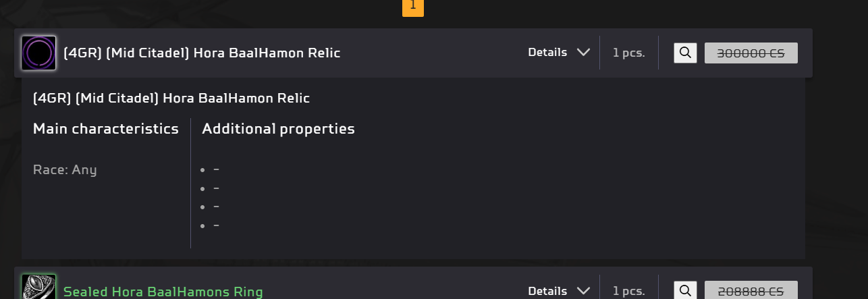Click the Race: Any text
The width and height of the screenshot is (868, 299).
pyautogui.click(x=65, y=170)
